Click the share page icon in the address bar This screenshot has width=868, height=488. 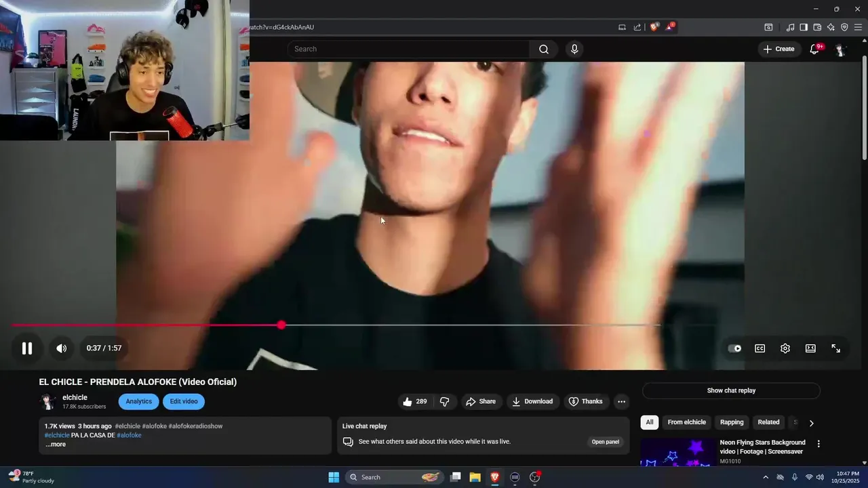tap(637, 27)
